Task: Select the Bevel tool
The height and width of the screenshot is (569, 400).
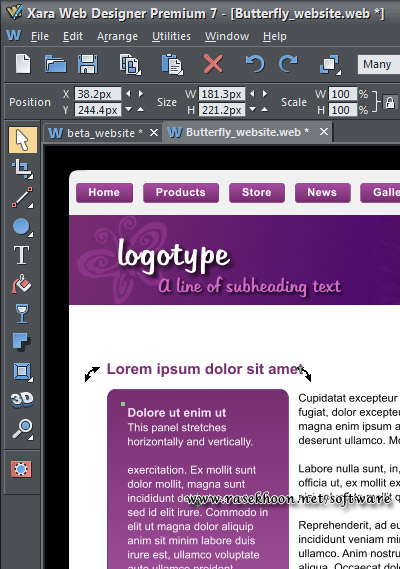Action: (x=23, y=371)
